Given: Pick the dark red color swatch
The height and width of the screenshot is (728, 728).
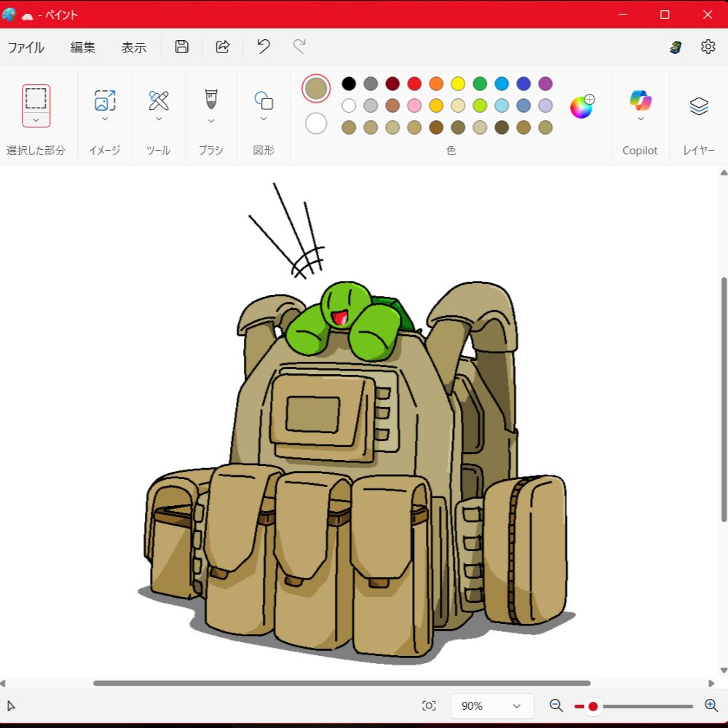Looking at the screenshot, I should coord(392,84).
